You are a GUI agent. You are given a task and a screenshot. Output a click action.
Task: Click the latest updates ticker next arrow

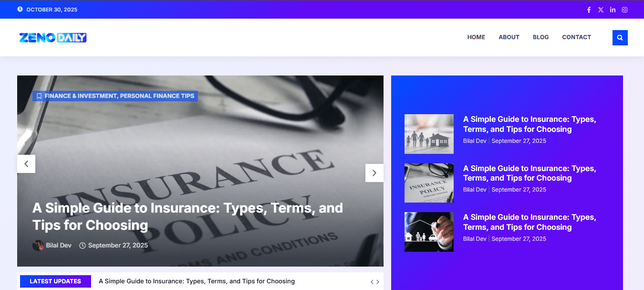tap(378, 282)
